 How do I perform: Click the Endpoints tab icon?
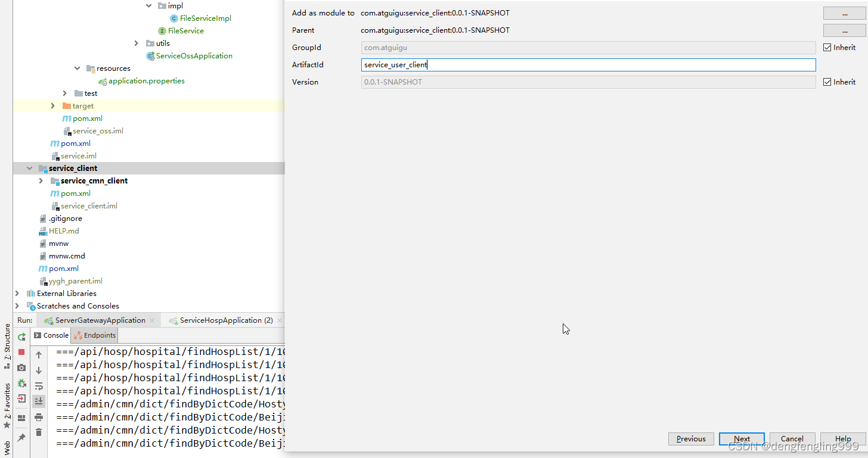coord(78,335)
